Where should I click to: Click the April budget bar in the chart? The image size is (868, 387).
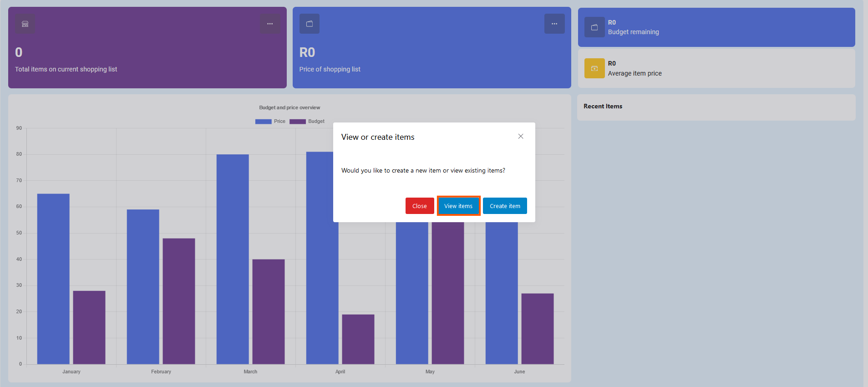(358, 339)
